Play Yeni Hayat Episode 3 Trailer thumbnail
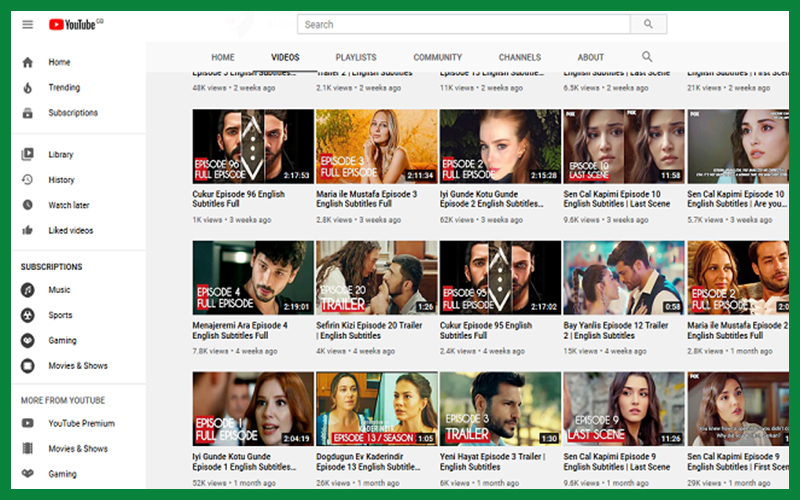 (x=500, y=409)
